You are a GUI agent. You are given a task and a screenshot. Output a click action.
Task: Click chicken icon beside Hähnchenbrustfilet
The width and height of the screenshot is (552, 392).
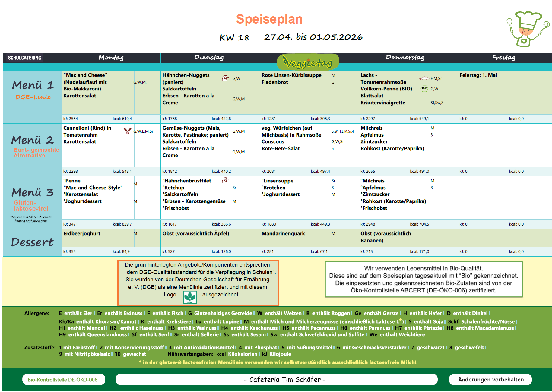(x=225, y=181)
